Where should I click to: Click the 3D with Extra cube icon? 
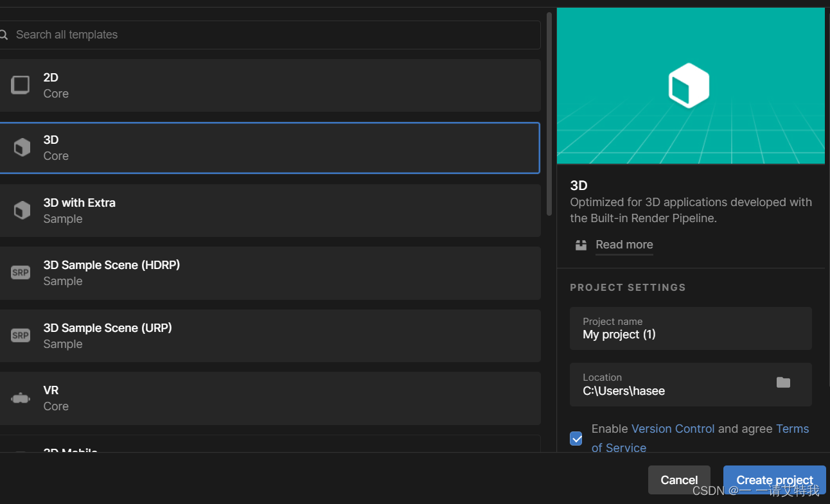point(22,210)
